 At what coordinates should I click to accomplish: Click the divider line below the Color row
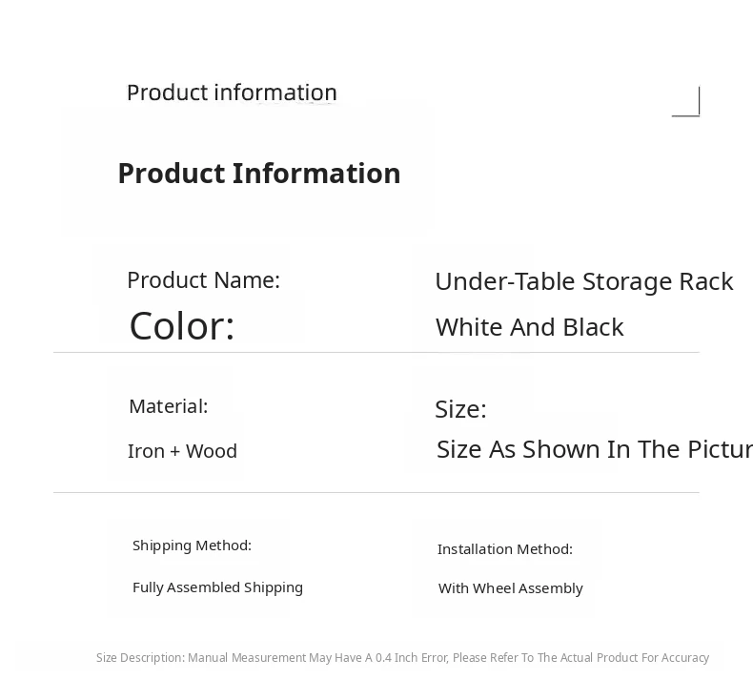pos(376,353)
